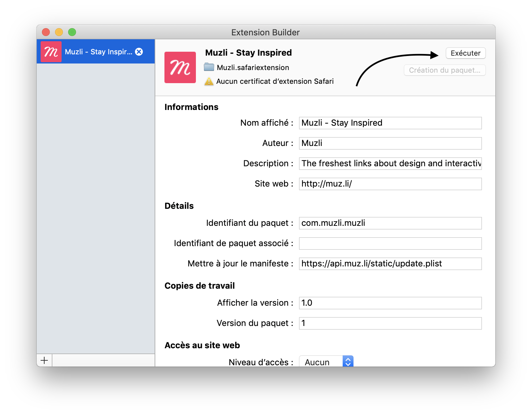532x415 pixels.
Task: Select the Muzli - Stay Inspired sidebar item
Action: click(x=98, y=52)
